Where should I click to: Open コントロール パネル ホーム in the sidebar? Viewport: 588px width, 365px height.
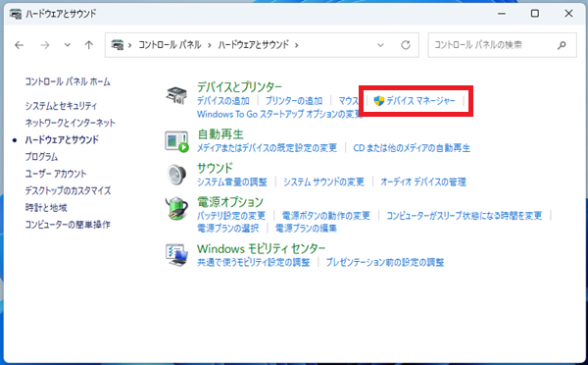(68, 81)
